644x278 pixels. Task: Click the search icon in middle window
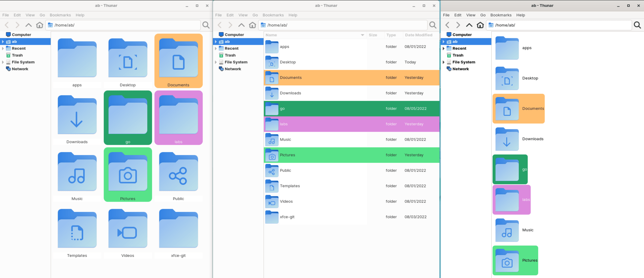433,25
